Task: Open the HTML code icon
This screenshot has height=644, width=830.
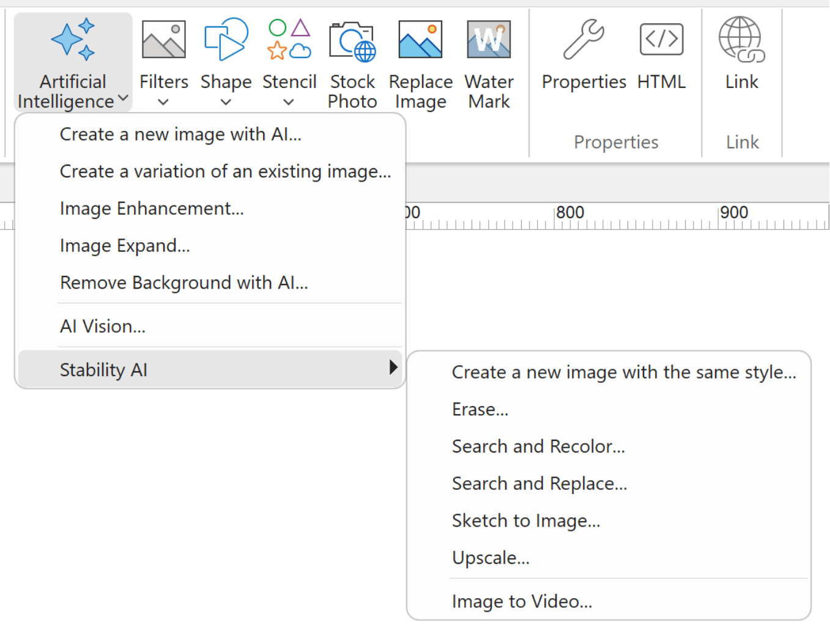Action: (661, 39)
